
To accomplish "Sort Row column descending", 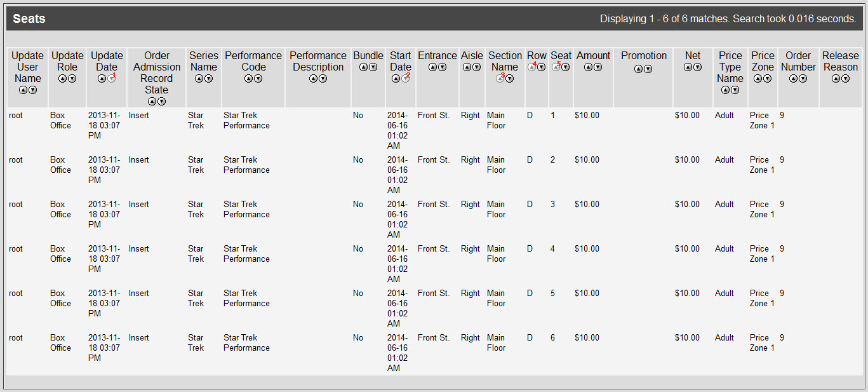I will (542, 67).
